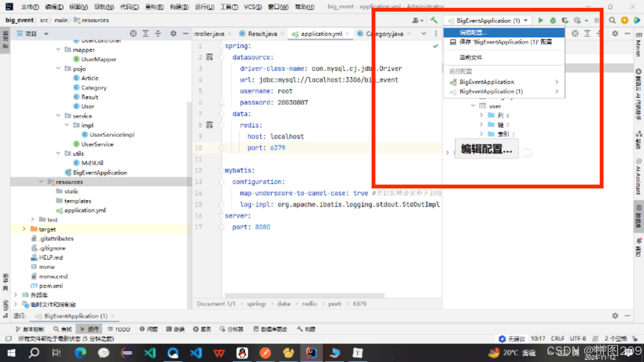Open the TODO tool window
Image resolution: width=644 pixels, height=362 pixels.
[x=118, y=329]
